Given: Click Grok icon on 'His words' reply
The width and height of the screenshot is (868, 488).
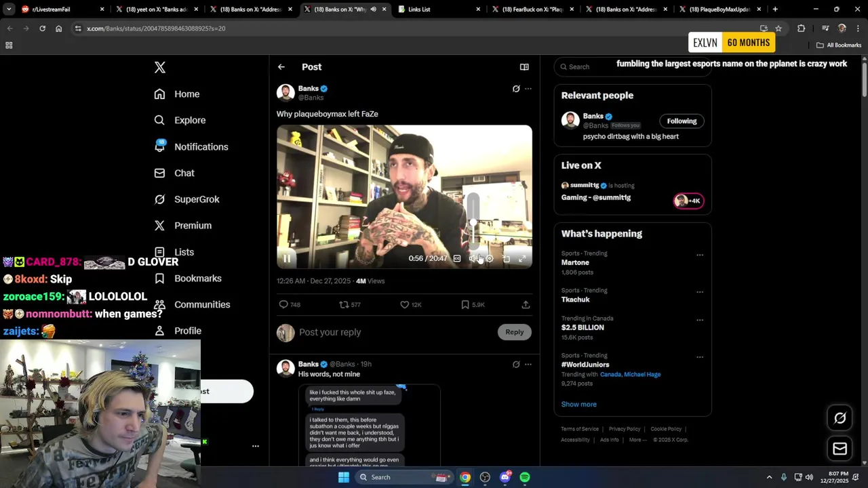Looking at the screenshot, I should tap(516, 365).
